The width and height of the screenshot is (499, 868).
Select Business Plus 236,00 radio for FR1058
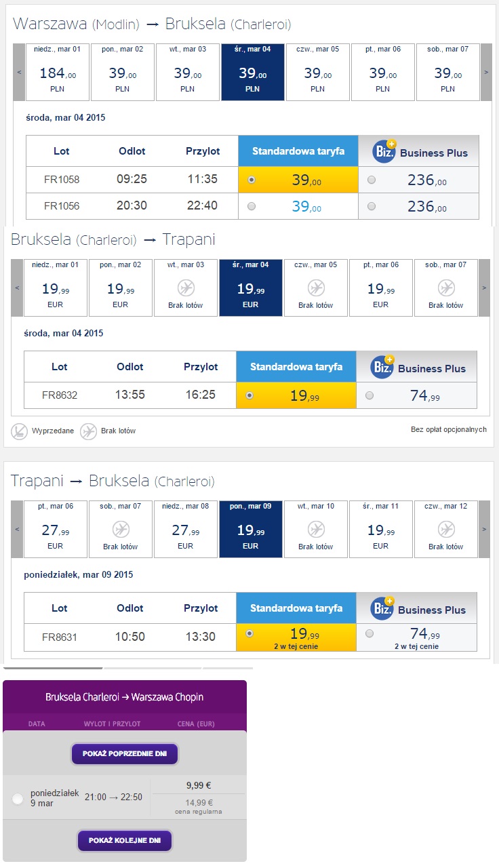pyautogui.click(x=371, y=180)
